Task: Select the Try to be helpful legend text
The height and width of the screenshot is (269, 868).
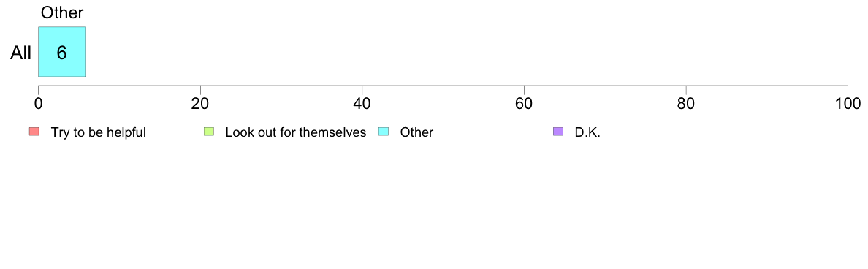Action: 99,132
